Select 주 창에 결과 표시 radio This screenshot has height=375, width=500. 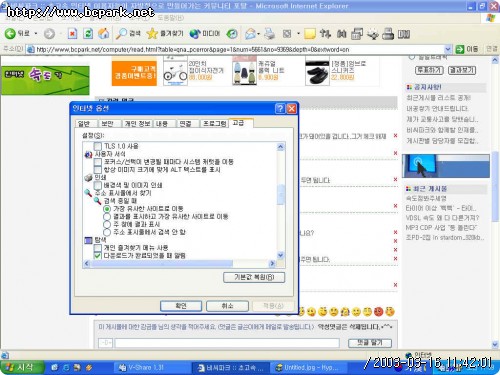coord(107,224)
